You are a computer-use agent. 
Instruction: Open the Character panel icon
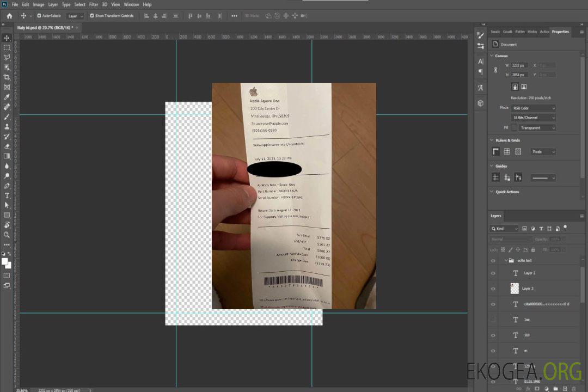[x=480, y=61]
